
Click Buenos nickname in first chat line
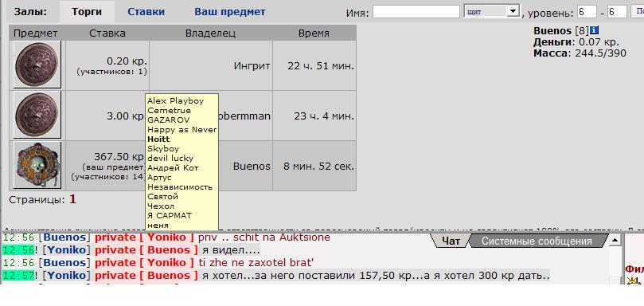pos(64,237)
